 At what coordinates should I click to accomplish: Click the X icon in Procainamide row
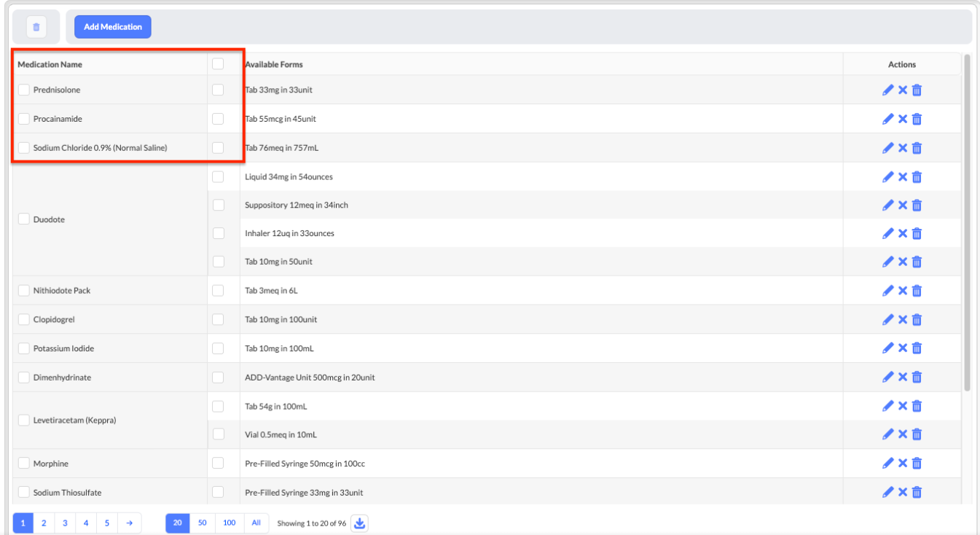point(902,119)
